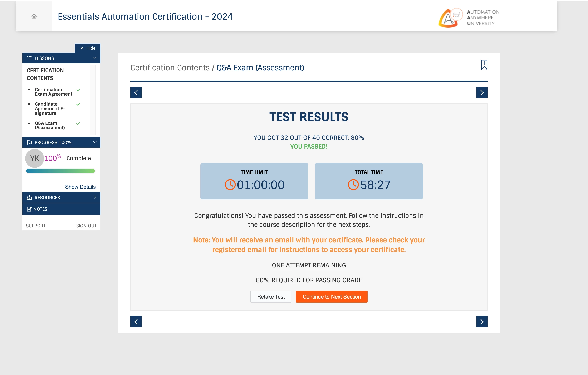Click the bottom left previous arrow
588x375 pixels.
pos(136,322)
